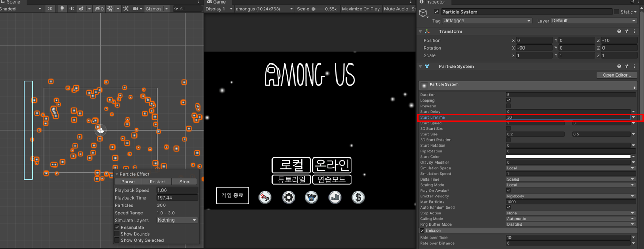Toggle Auto Random Seed checkbox
The image size is (644, 249).
[509, 208]
